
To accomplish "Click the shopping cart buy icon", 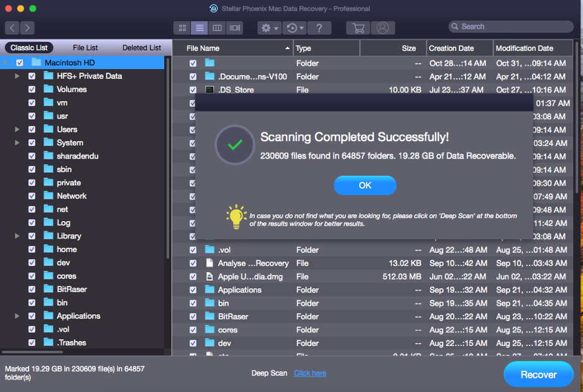I will click(357, 28).
